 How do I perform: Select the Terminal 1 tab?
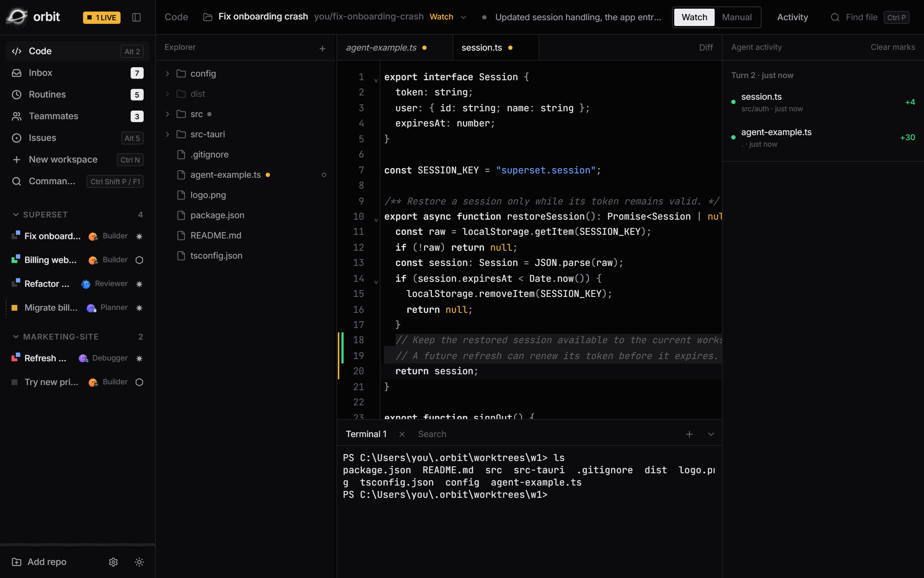(366, 434)
